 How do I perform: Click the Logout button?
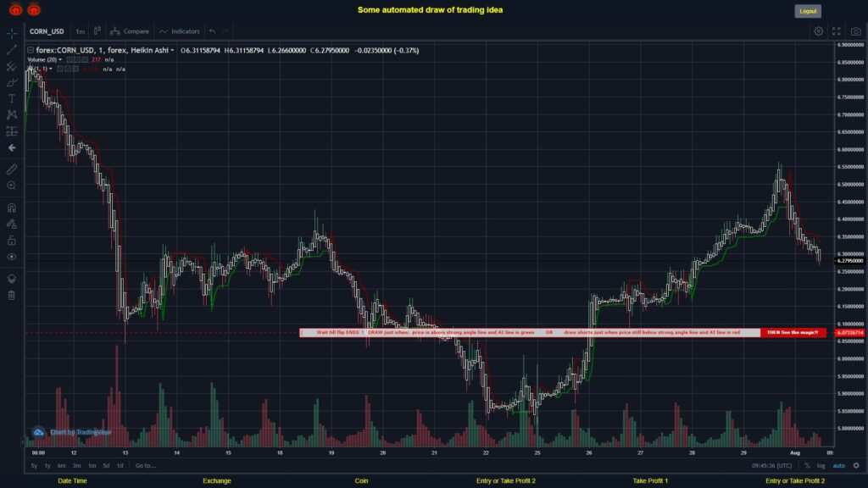808,11
